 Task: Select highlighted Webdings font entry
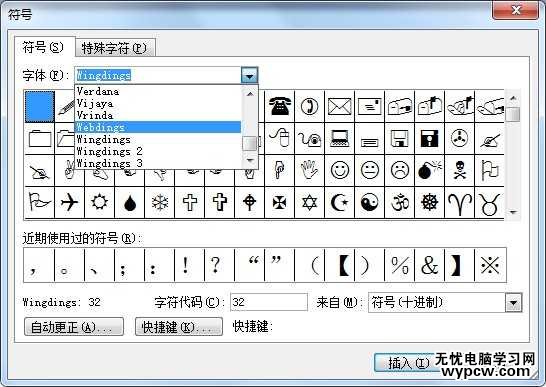(158, 127)
